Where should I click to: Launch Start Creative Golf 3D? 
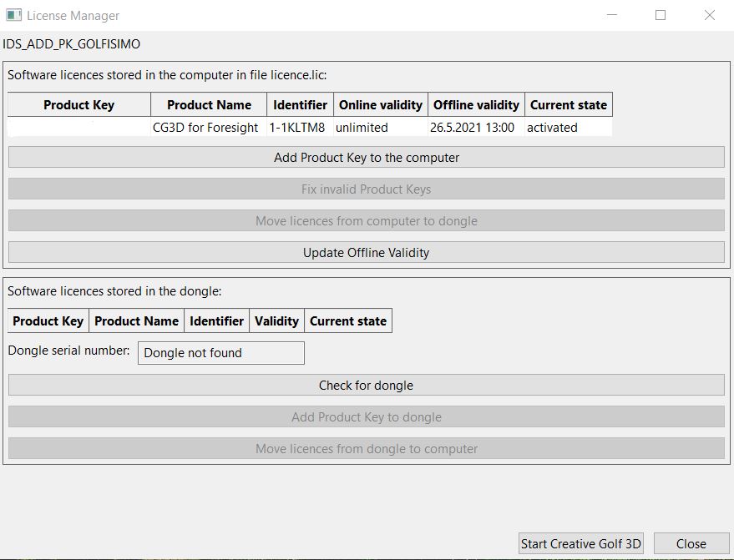[580, 543]
